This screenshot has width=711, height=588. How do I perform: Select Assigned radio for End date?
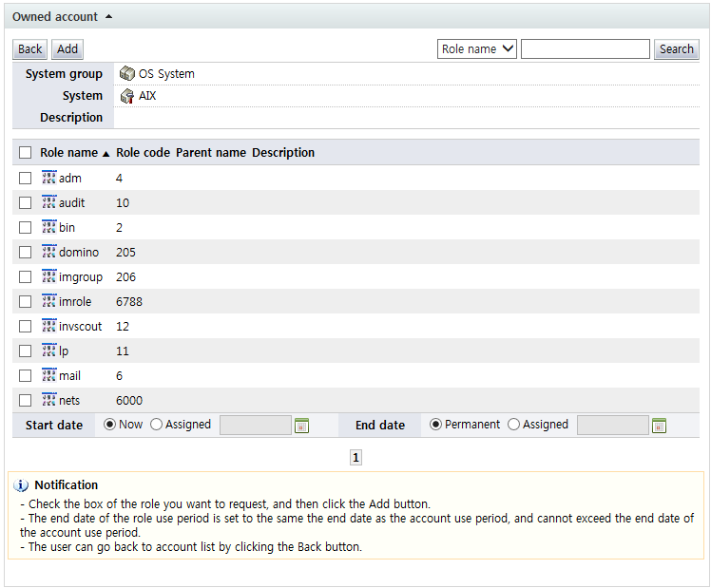pyautogui.click(x=513, y=425)
